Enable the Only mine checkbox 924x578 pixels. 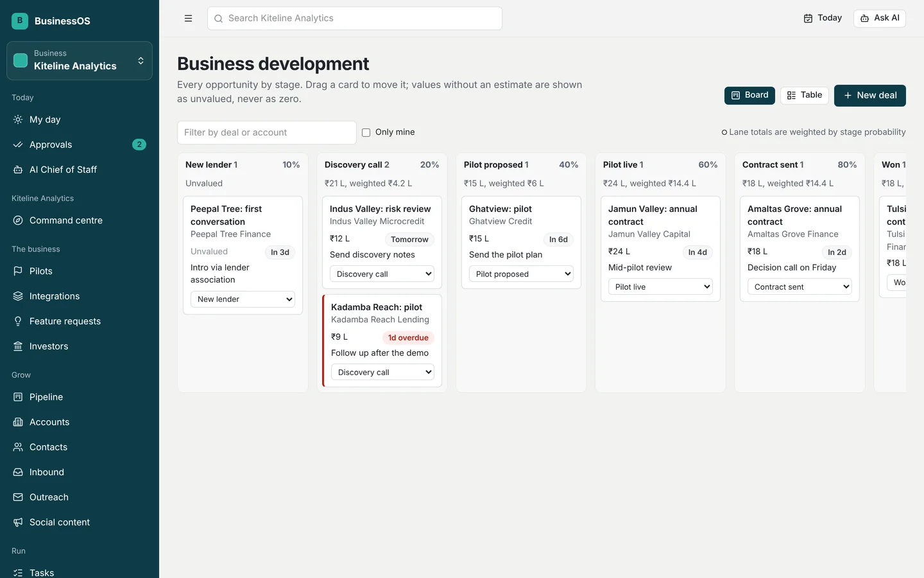366,133
